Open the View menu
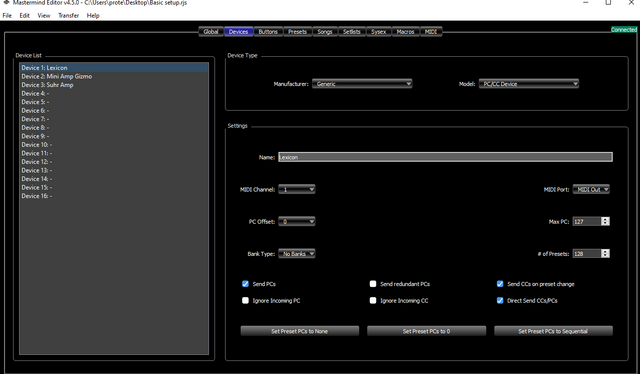This screenshot has height=374, width=640. [44, 16]
